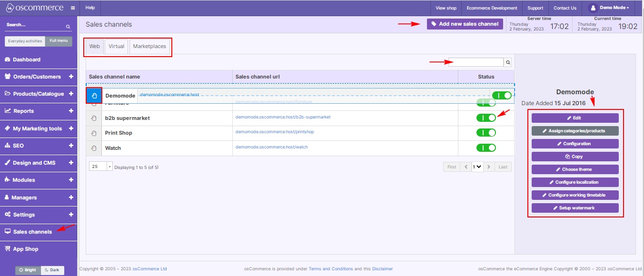Click the Copy button
The height and width of the screenshot is (276, 644).
click(x=575, y=157)
